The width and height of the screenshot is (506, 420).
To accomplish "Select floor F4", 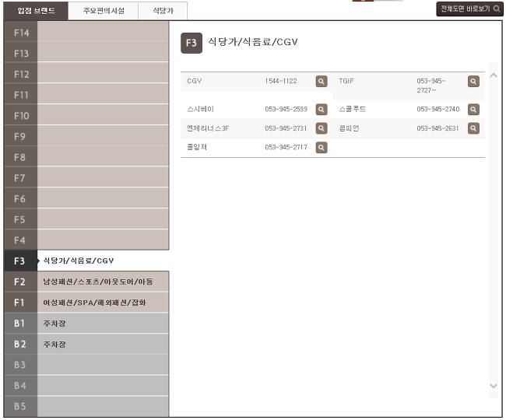I will point(86,240).
